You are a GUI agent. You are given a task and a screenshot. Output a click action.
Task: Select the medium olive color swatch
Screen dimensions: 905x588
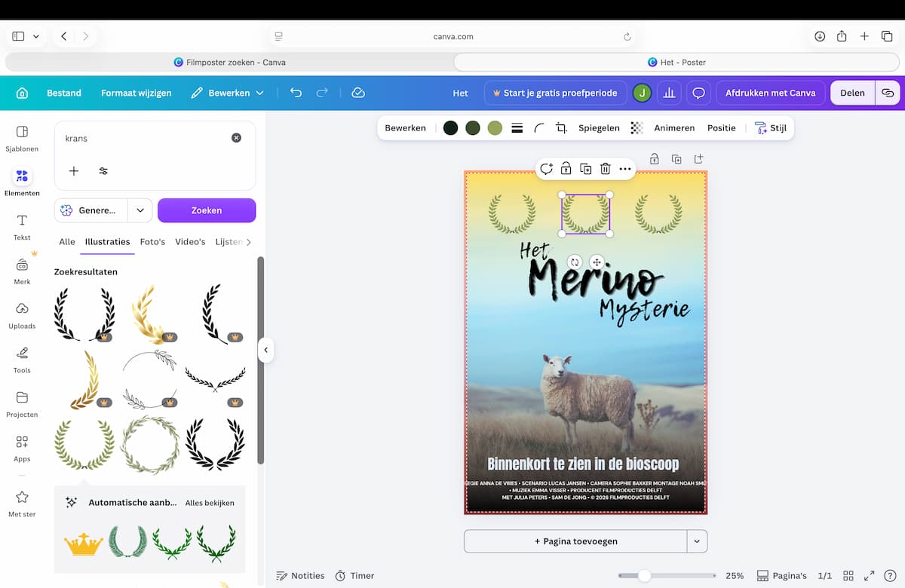473,128
